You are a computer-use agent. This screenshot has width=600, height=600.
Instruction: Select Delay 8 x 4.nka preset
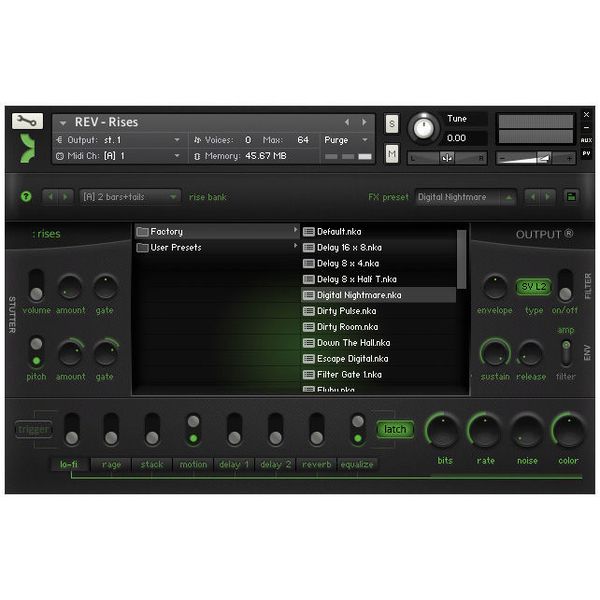point(379,263)
